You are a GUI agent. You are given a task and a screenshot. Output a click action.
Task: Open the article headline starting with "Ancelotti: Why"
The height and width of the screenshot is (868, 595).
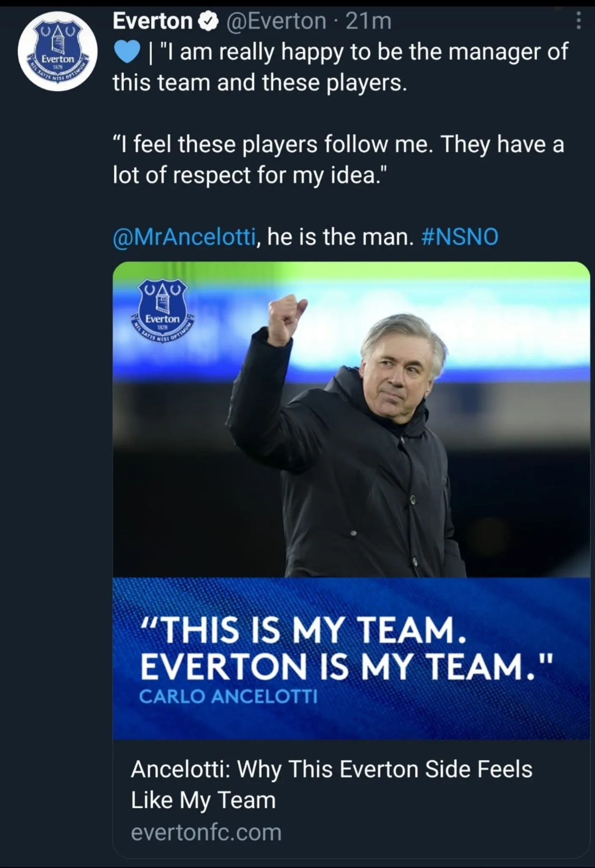(x=331, y=784)
